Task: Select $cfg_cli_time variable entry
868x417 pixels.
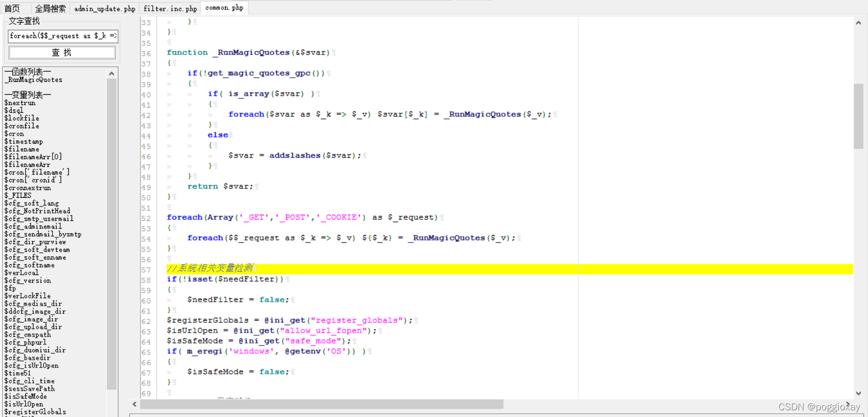Action: tap(29, 381)
